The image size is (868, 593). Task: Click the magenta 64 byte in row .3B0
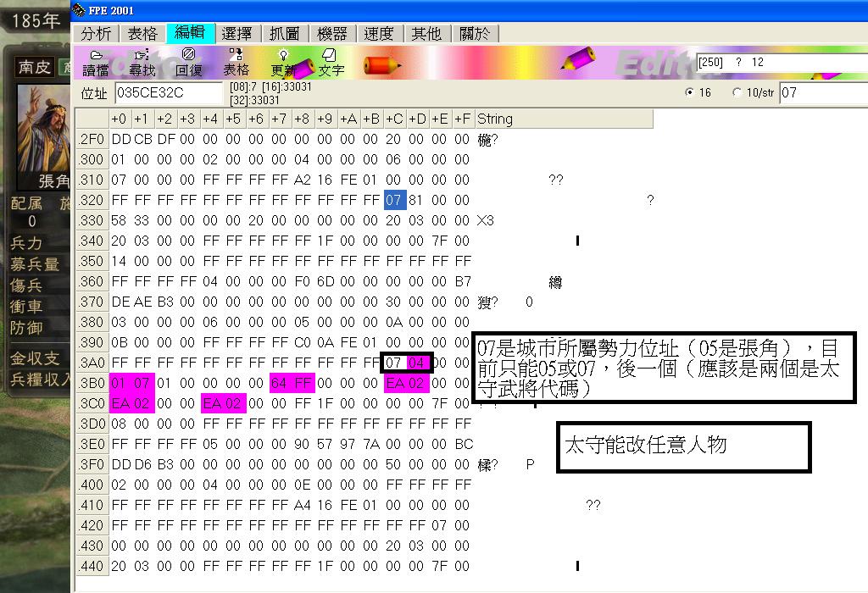(x=279, y=384)
